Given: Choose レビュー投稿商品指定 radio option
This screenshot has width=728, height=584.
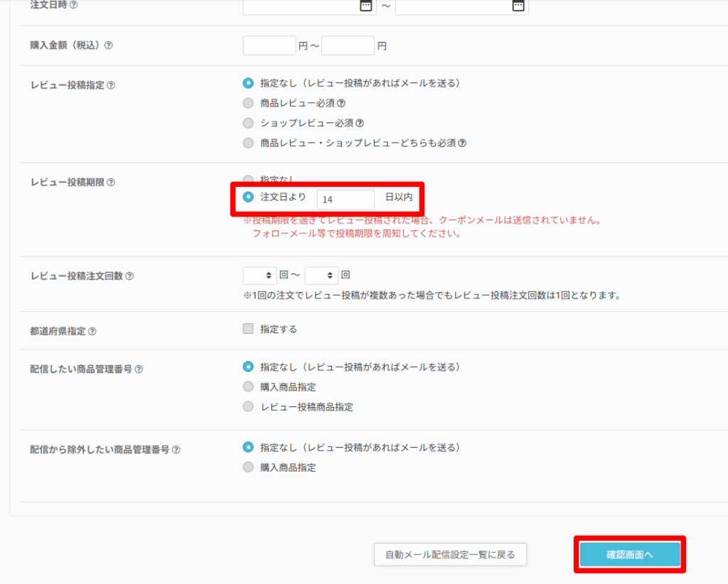Looking at the screenshot, I should (x=248, y=407).
